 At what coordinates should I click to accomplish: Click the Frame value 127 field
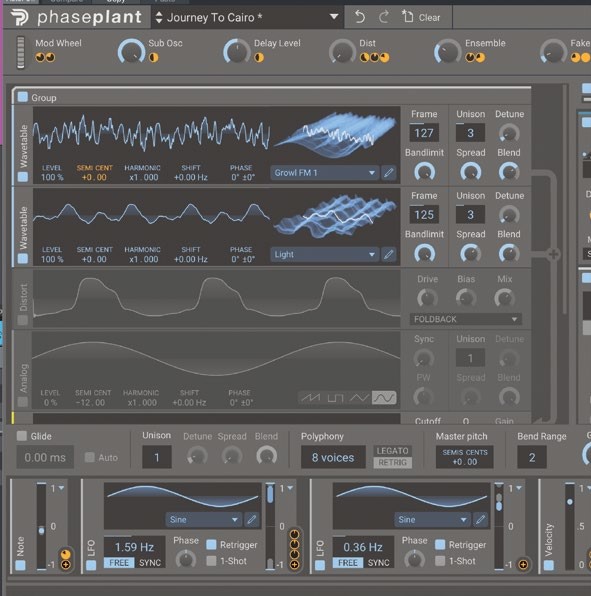click(x=424, y=133)
